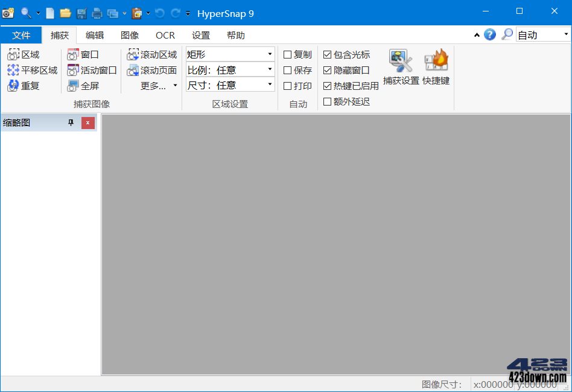This screenshot has height=392, width=572.
Task: Switch to the 帮助 help tab
Action: (x=236, y=35)
